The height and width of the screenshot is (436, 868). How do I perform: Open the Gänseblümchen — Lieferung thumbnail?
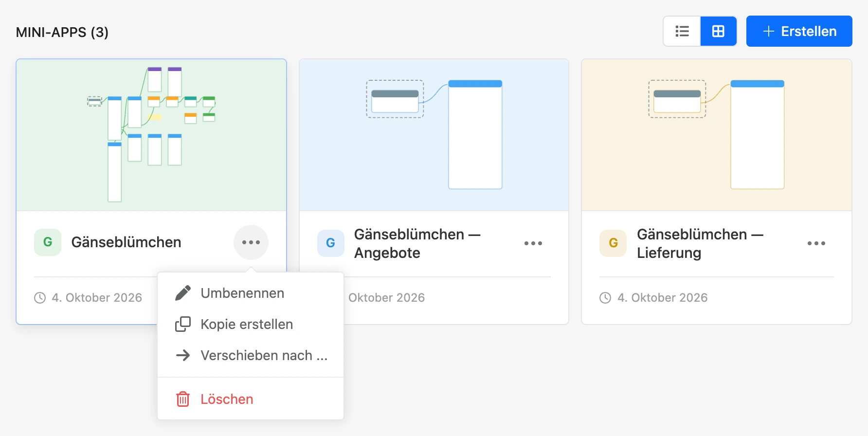pyautogui.click(x=717, y=135)
